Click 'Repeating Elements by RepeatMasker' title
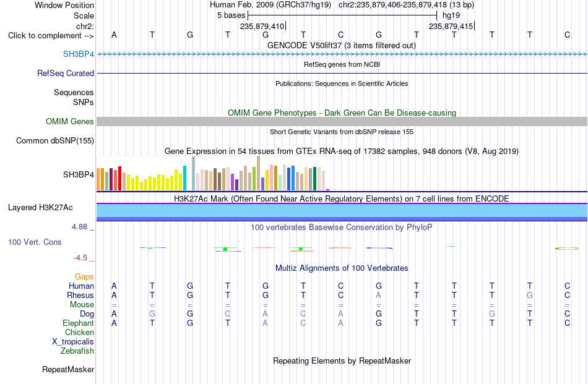Viewport: 588px width, 384px height. (x=342, y=361)
